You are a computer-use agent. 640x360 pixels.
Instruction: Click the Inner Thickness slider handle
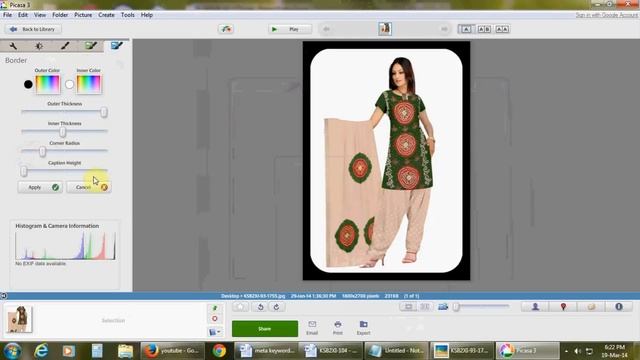click(x=62, y=131)
